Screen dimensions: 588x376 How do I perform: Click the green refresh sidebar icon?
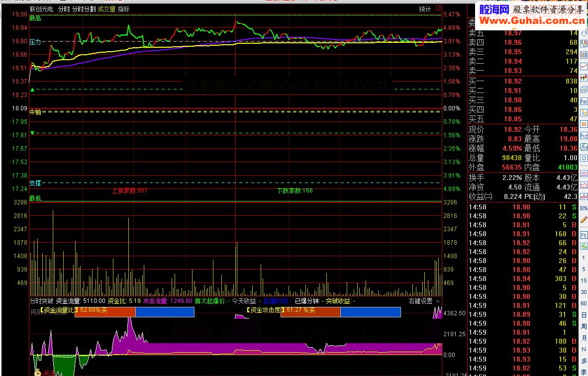pos(584,246)
